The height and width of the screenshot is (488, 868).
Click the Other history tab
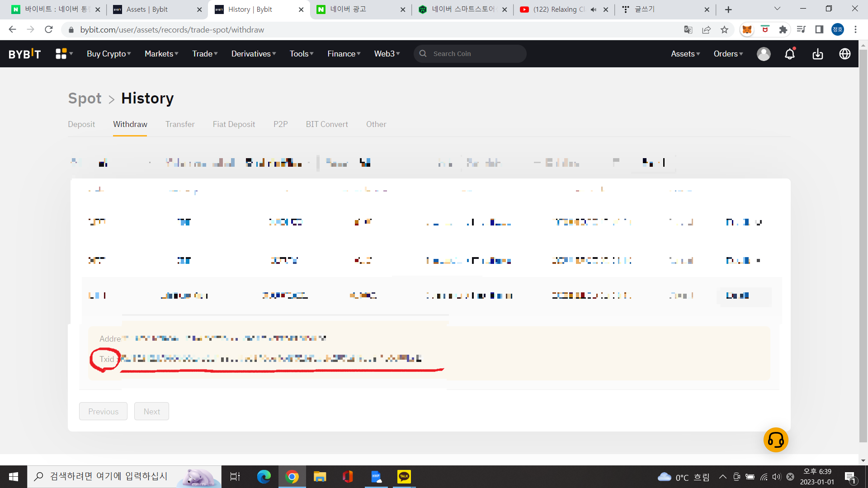376,124
